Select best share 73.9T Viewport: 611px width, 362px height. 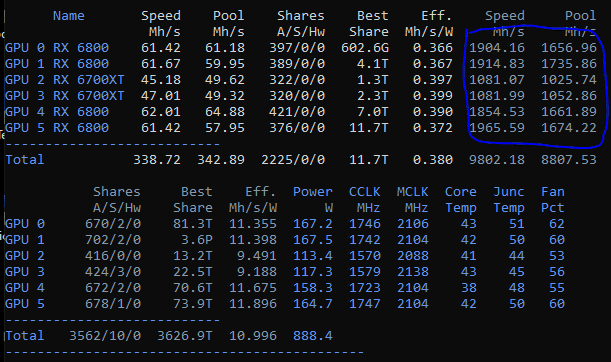click(193, 304)
